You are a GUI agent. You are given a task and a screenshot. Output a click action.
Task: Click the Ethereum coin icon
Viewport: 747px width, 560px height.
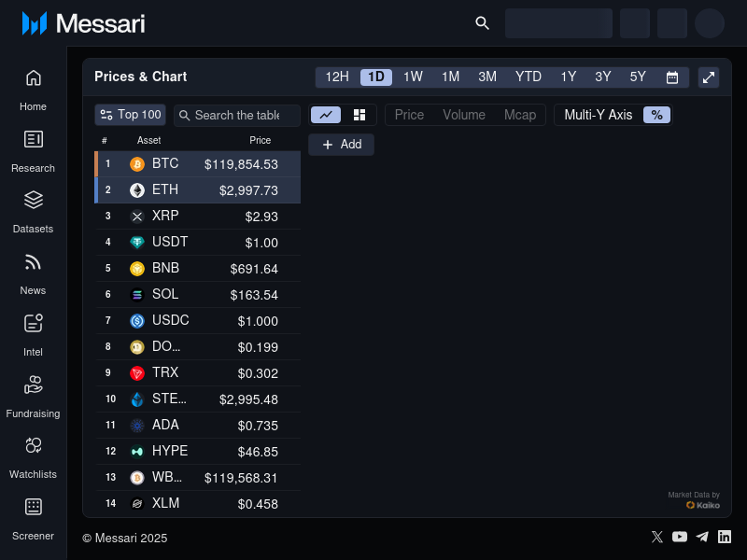click(137, 190)
